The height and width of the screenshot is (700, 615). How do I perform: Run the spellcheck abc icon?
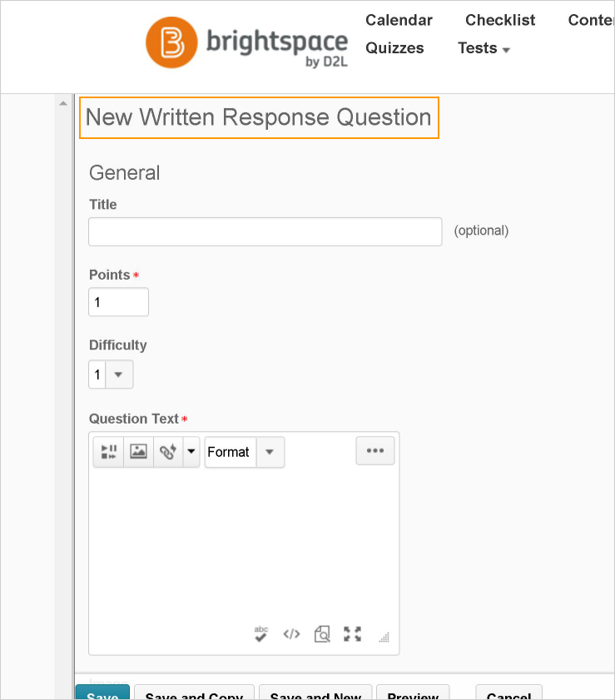(261, 634)
